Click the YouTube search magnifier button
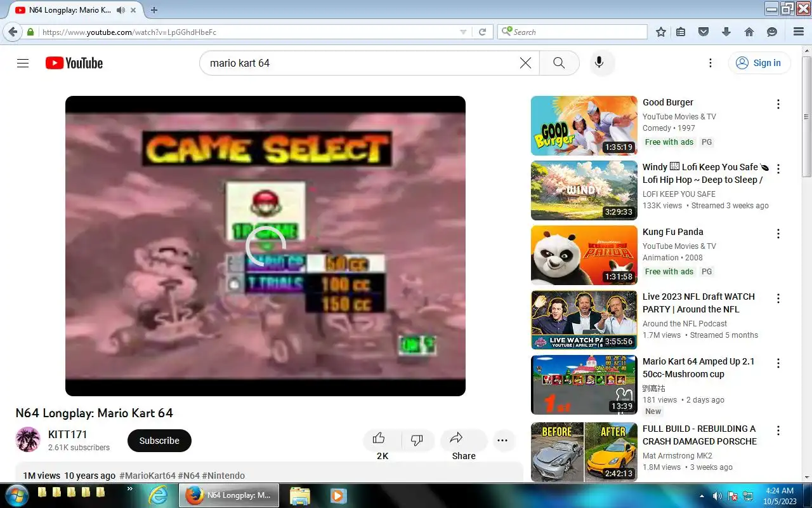Screen dimensions: 812x508 (x=559, y=63)
